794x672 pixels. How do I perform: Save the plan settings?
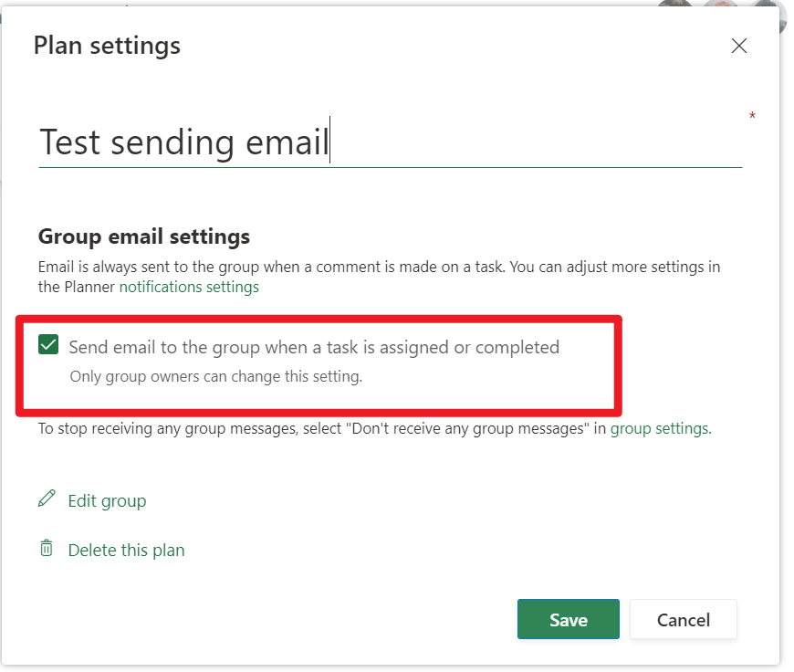(569, 619)
